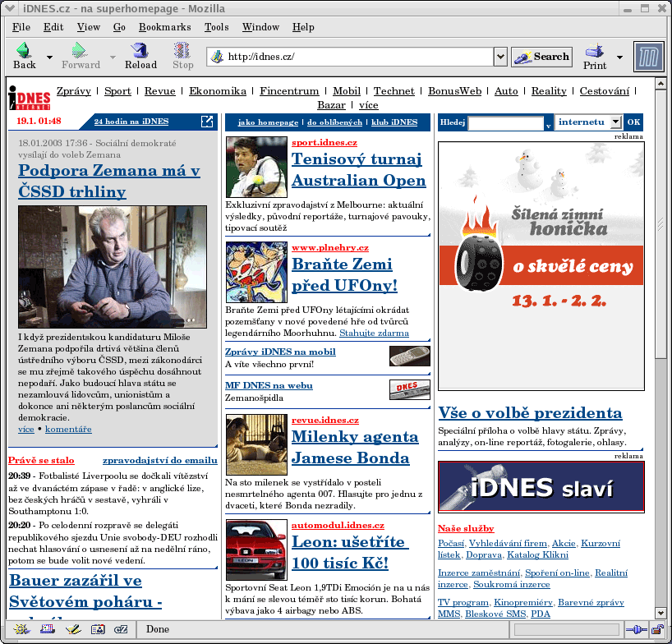This screenshot has width=672, height=644.
Task: Click the Hledej search input field
Action: (x=506, y=122)
